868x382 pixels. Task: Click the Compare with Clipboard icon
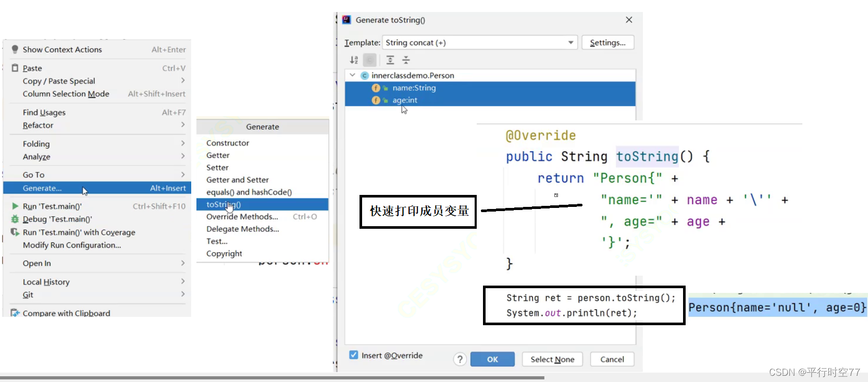pos(15,313)
